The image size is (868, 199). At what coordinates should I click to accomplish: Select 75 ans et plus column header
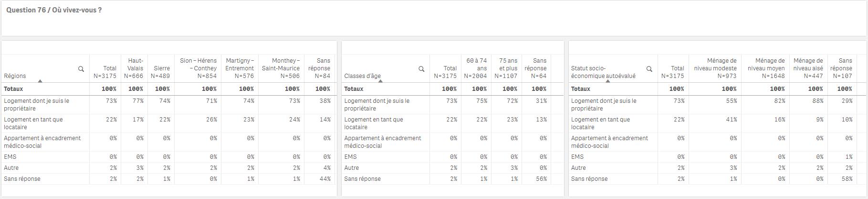pos(506,68)
